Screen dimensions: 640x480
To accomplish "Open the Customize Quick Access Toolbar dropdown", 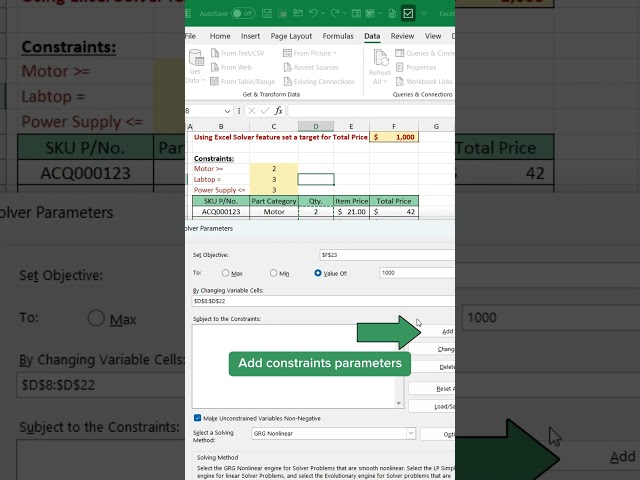I will [424, 13].
